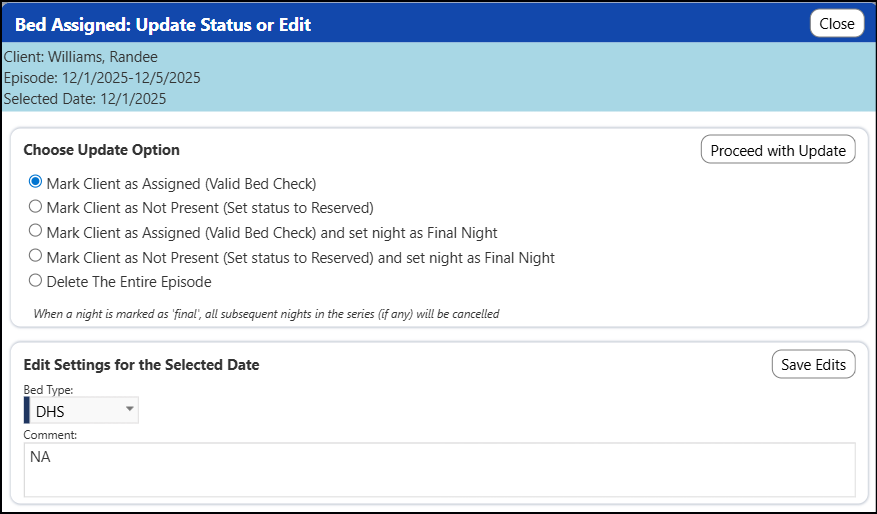This screenshot has width=877, height=514.
Task: Click the Proceed with Update button
Action: (778, 150)
